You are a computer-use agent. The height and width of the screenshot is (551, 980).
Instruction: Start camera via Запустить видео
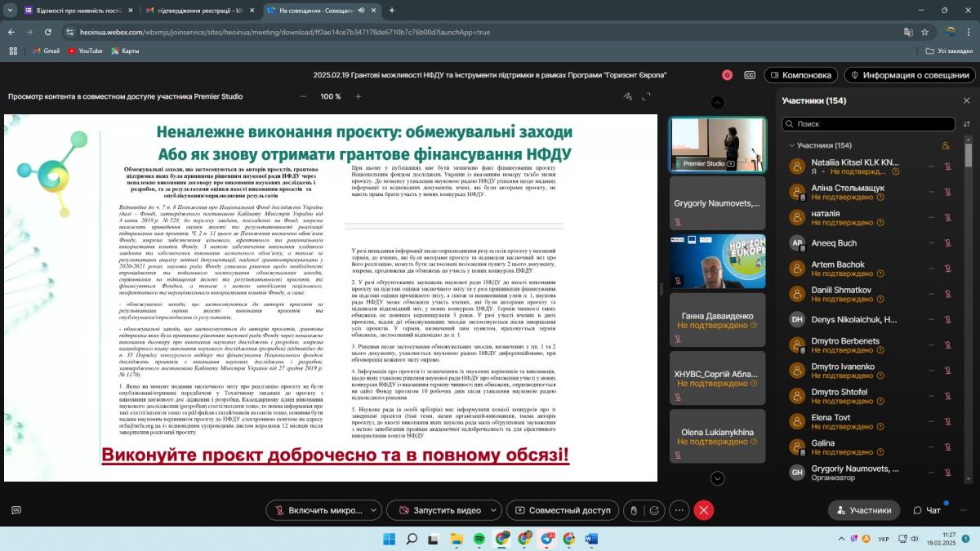439,510
